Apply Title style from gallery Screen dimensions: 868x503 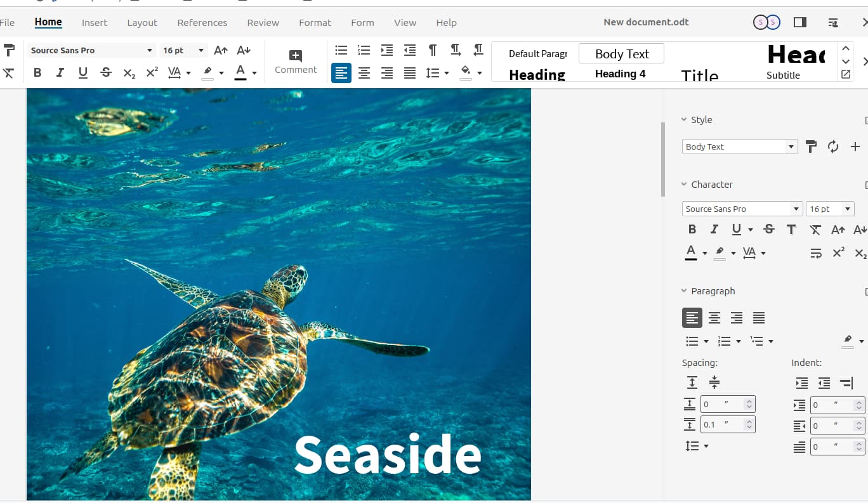(700, 75)
